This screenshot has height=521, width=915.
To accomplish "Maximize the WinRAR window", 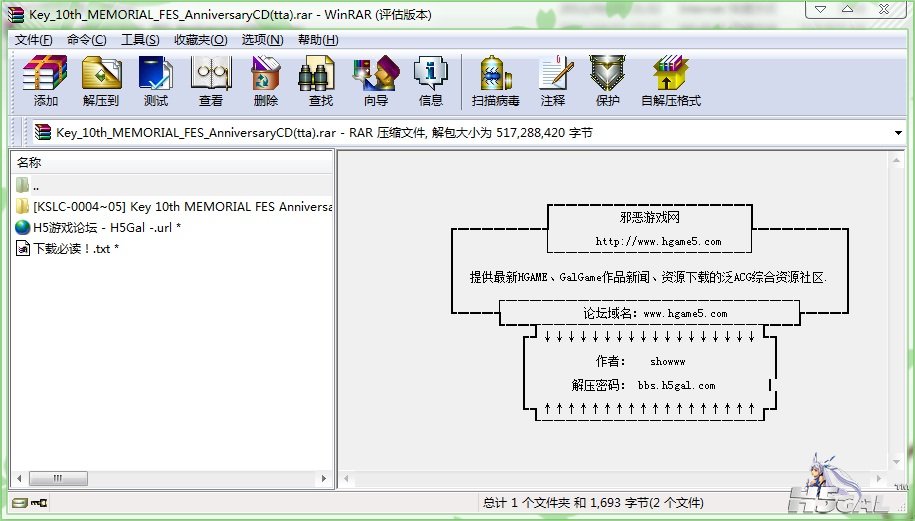I will (x=848, y=9).
